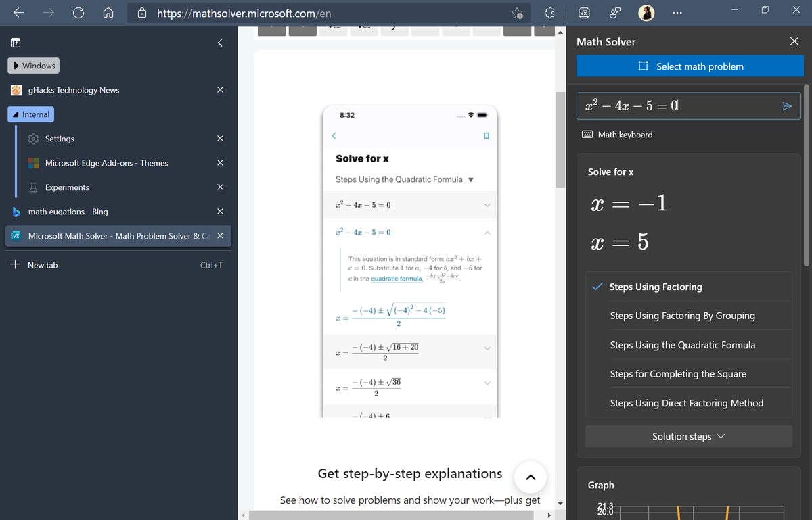Submit equation with send arrow

coord(786,106)
